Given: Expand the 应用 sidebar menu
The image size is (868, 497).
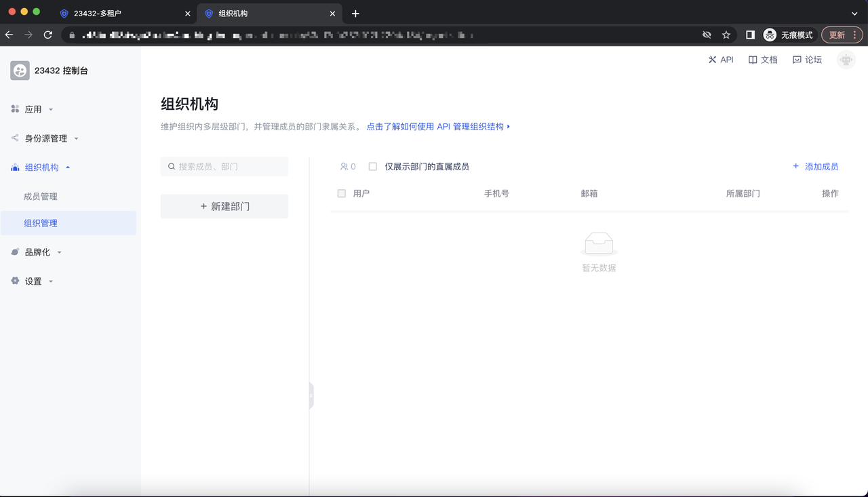Looking at the screenshot, I should 33,109.
